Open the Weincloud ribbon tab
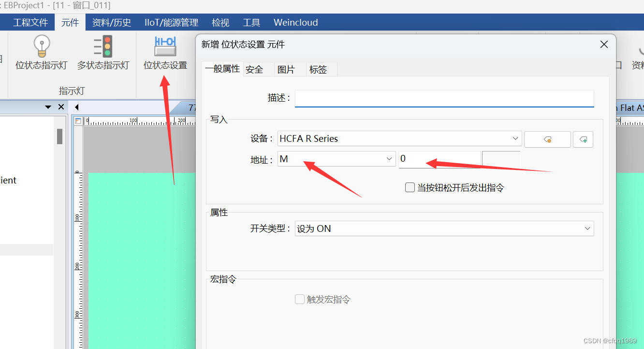This screenshot has width=644, height=349. [x=295, y=22]
